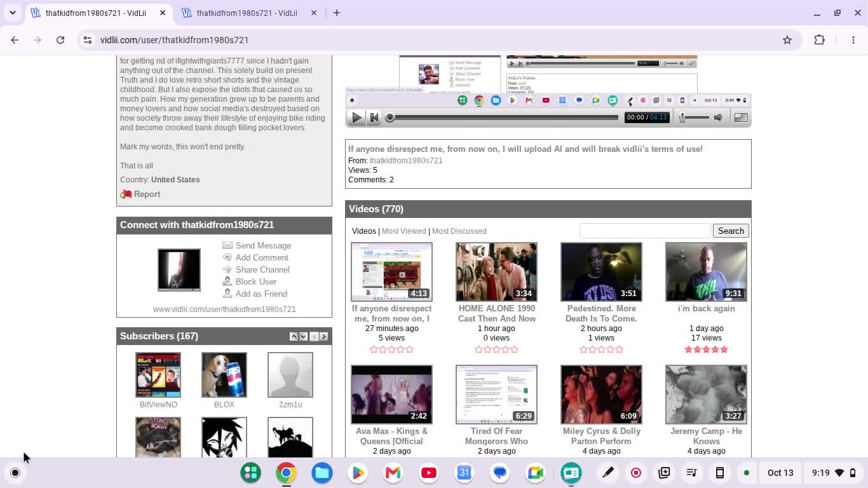
Task: Click the skip-to-start button in the player
Action: pyautogui.click(x=374, y=118)
